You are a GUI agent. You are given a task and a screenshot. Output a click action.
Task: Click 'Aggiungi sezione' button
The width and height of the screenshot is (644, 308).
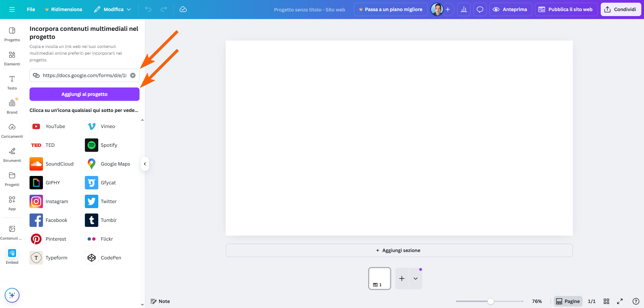point(399,250)
